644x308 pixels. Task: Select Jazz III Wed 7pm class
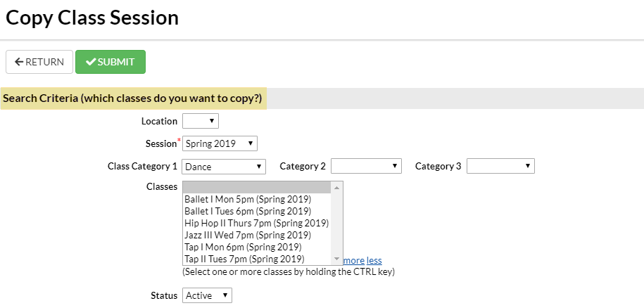coord(247,235)
